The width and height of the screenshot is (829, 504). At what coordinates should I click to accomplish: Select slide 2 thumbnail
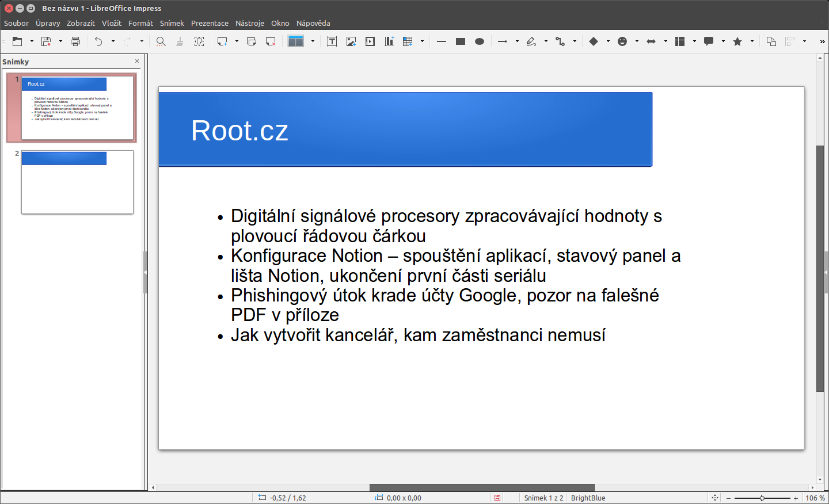[x=77, y=182]
